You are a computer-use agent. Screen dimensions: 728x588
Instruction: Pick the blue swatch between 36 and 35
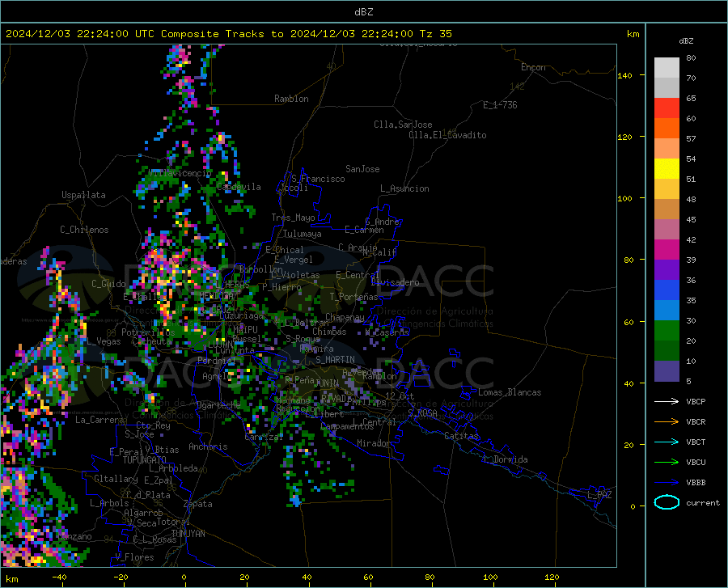667,290
